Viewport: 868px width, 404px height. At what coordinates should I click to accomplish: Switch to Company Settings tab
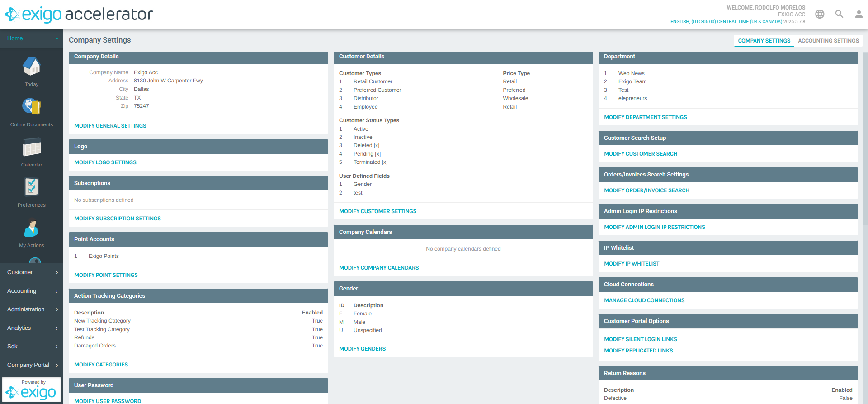764,41
